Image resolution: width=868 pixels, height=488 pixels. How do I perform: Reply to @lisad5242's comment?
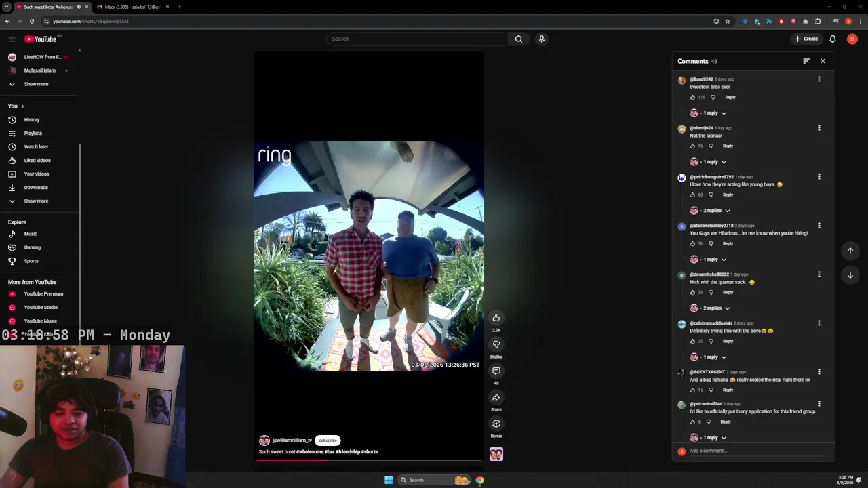point(730,97)
